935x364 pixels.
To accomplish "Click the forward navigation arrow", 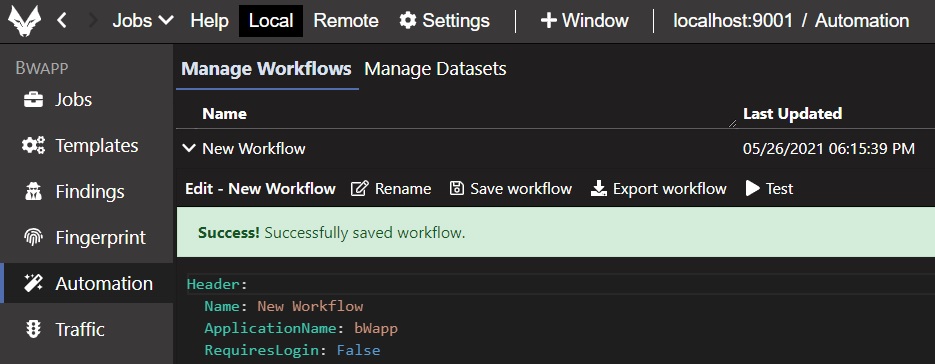I will pos(92,21).
